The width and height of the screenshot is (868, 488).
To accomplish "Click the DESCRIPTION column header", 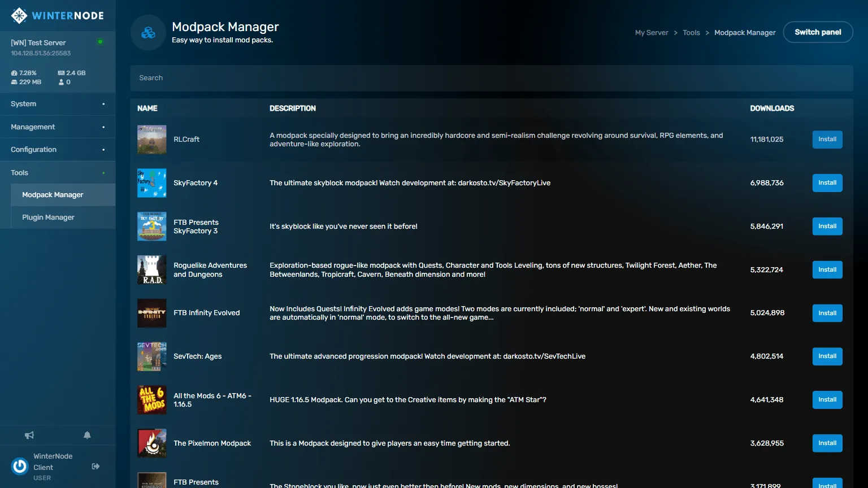I will pos(293,108).
